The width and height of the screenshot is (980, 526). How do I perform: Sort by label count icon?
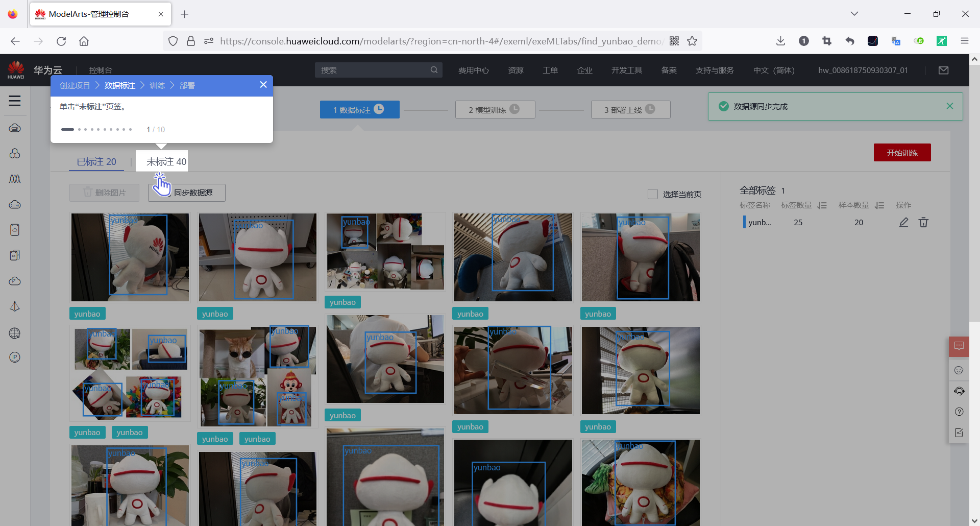(x=822, y=205)
